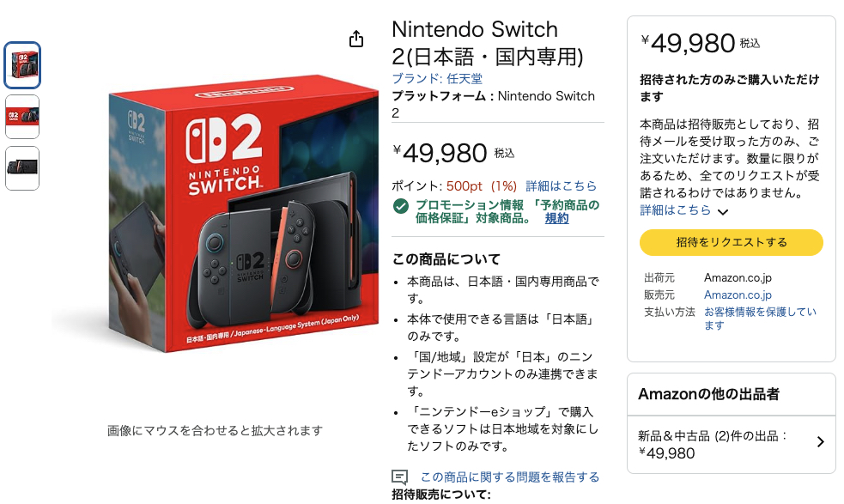The image size is (844, 504).
Task: Click the この商品に関する問題を報告する link
Action: (509, 477)
